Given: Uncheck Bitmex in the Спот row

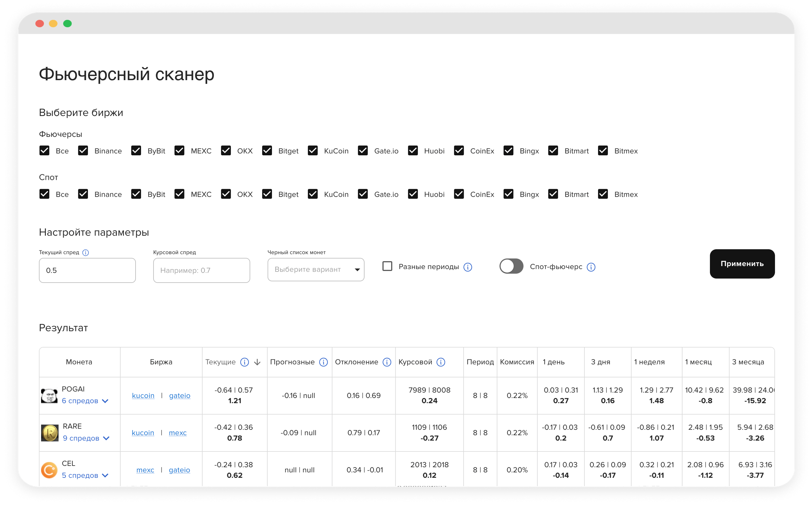Looking at the screenshot, I should (603, 194).
